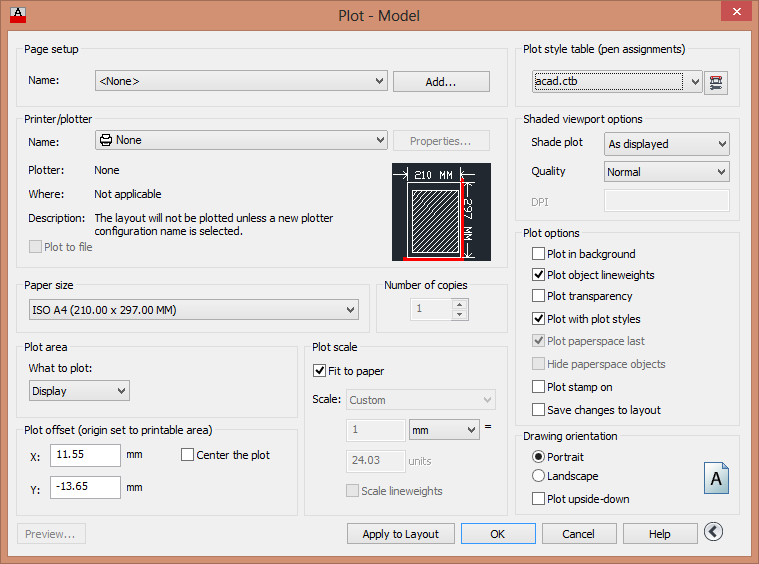Click the OK button
Screen dimensions: 759x564
pos(498,534)
